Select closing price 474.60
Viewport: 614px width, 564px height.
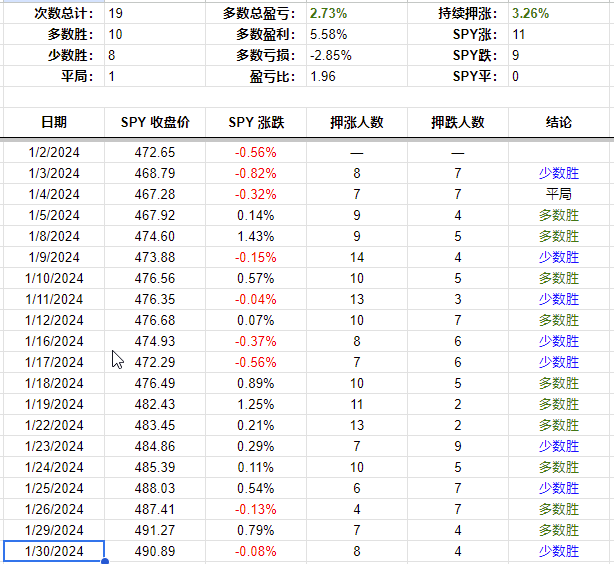click(155, 236)
